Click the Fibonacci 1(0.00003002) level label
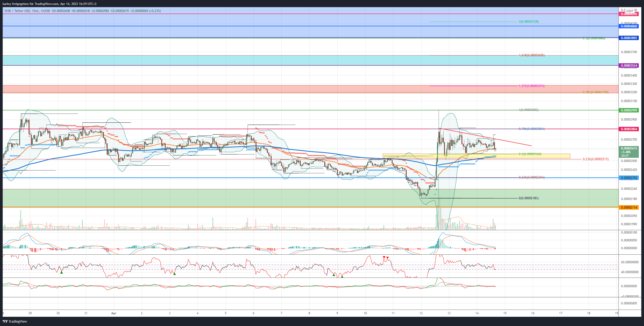The width and height of the screenshot is (644, 326). pos(528,110)
